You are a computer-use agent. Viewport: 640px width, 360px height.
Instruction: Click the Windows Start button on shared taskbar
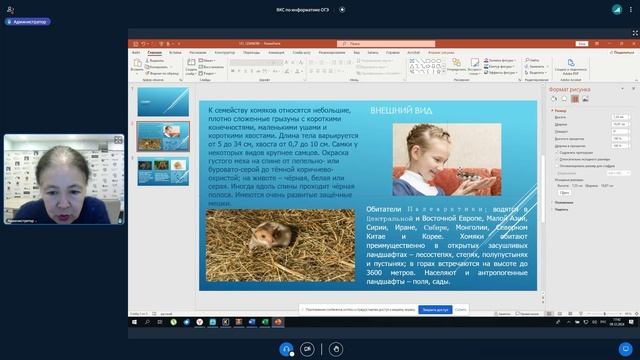[134, 322]
